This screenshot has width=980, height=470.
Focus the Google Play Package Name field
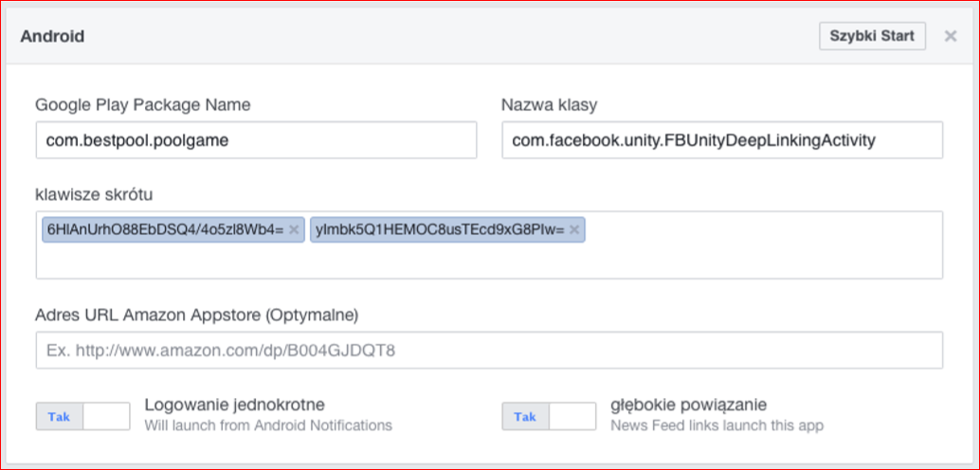click(x=256, y=140)
